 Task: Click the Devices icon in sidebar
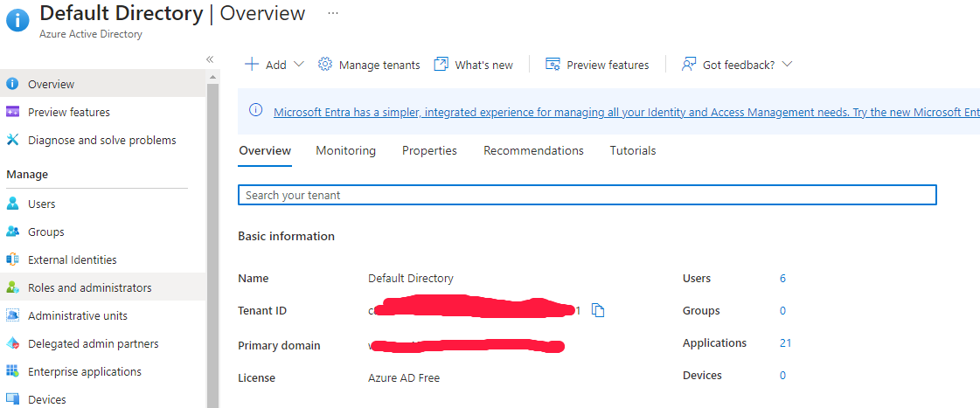pyautogui.click(x=12, y=399)
